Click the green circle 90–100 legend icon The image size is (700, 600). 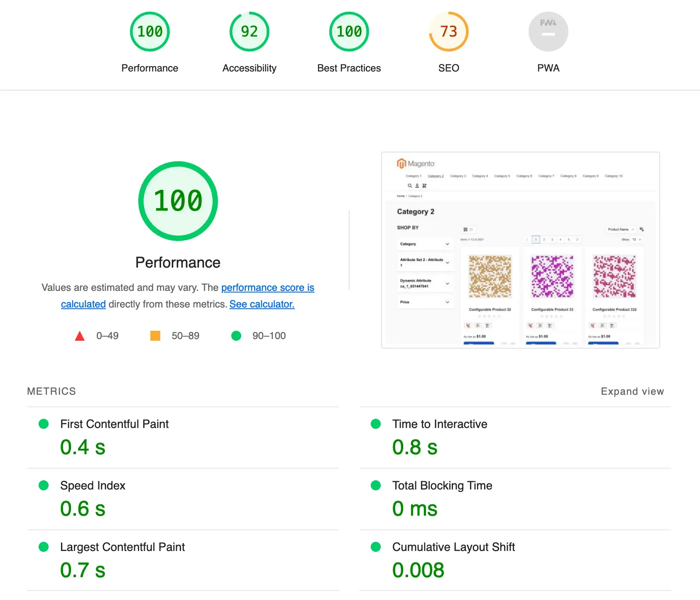coord(236,336)
